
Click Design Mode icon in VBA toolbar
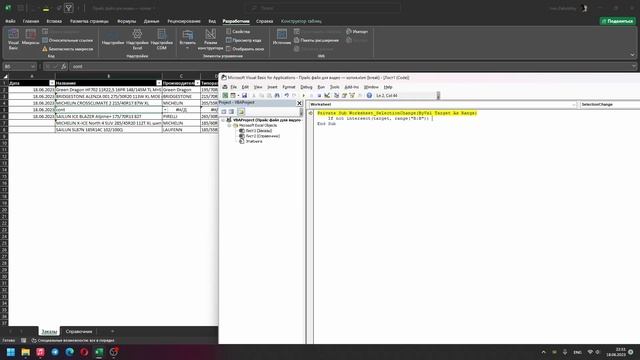327,96
